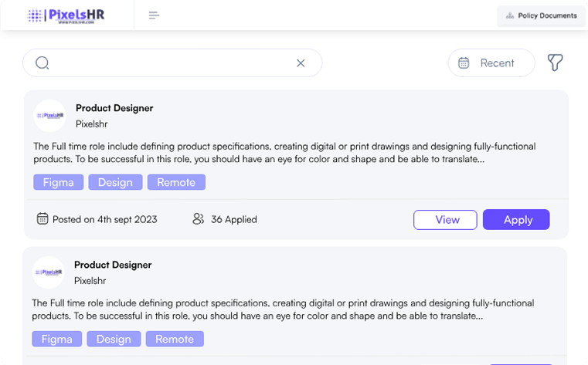Click View button on first job

[x=445, y=220]
